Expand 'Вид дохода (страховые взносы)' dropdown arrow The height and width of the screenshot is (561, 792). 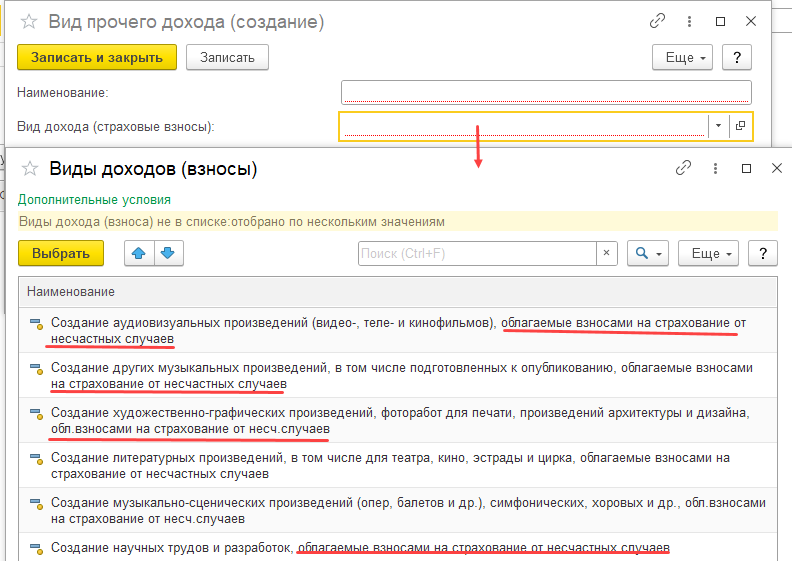pos(718,126)
